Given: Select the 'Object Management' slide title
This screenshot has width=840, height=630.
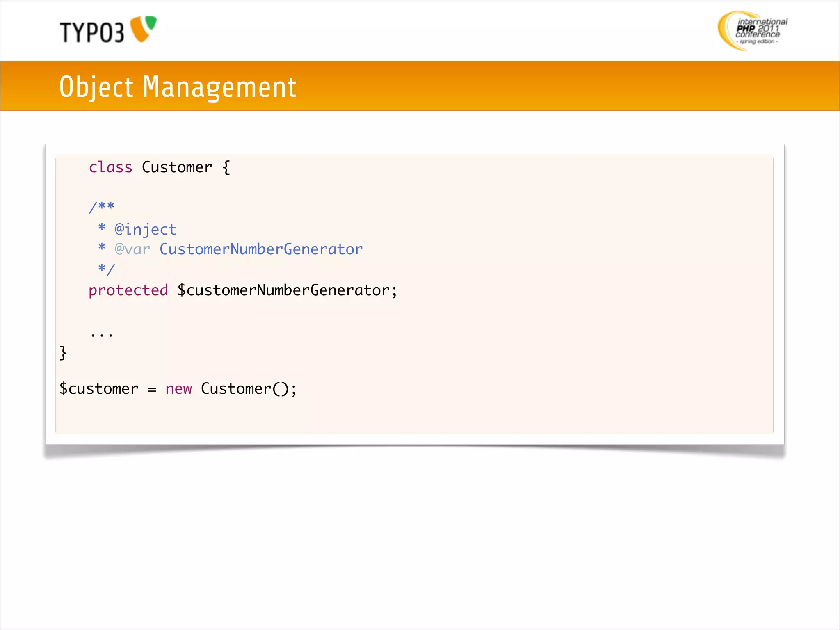Looking at the screenshot, I should pyautogui.click(x=178, y=87).
